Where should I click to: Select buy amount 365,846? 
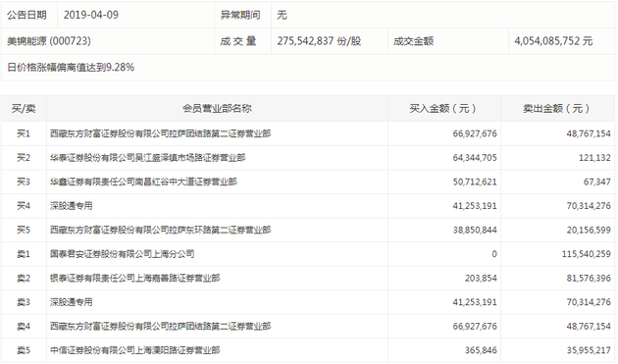481,350
